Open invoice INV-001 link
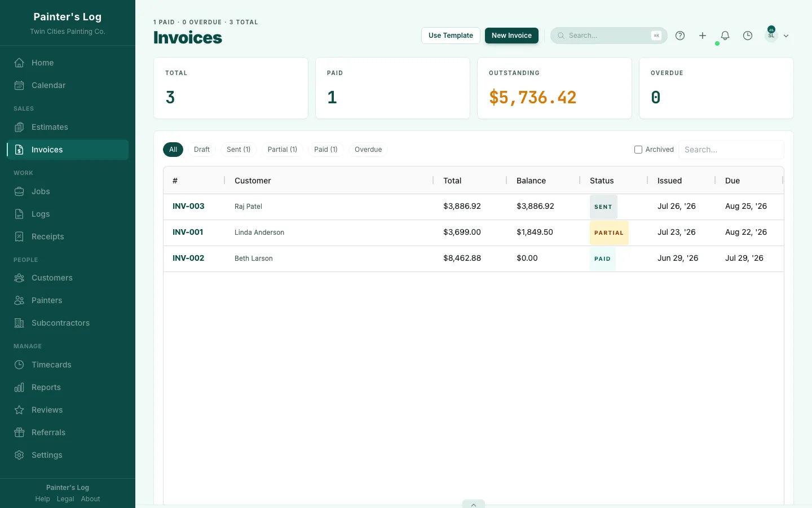The width and height of the screenshot is (812, 508). coord(188,233)
